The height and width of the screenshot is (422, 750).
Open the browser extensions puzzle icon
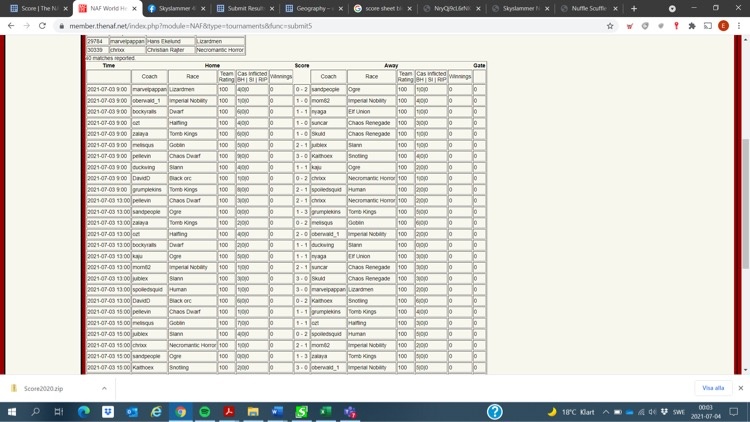coord(692,26)
